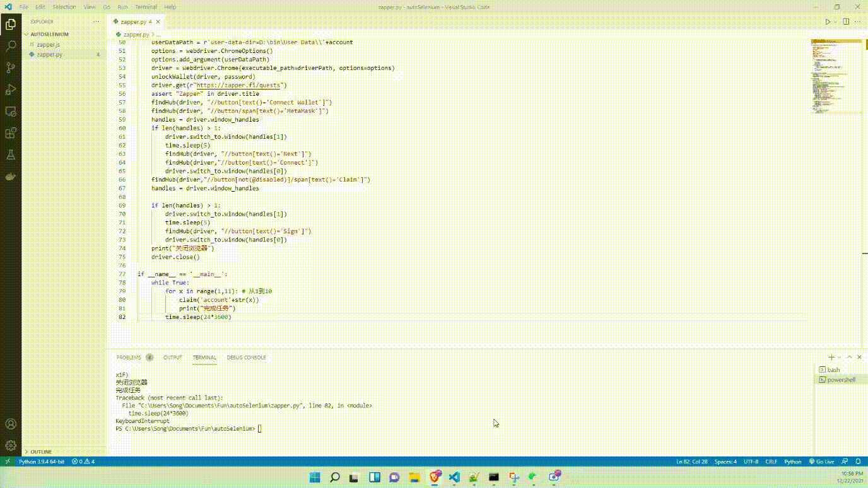Screen dimensions: 868x488
Task: Open the Accounts menu icon
Action: click(x=11, y=424)
